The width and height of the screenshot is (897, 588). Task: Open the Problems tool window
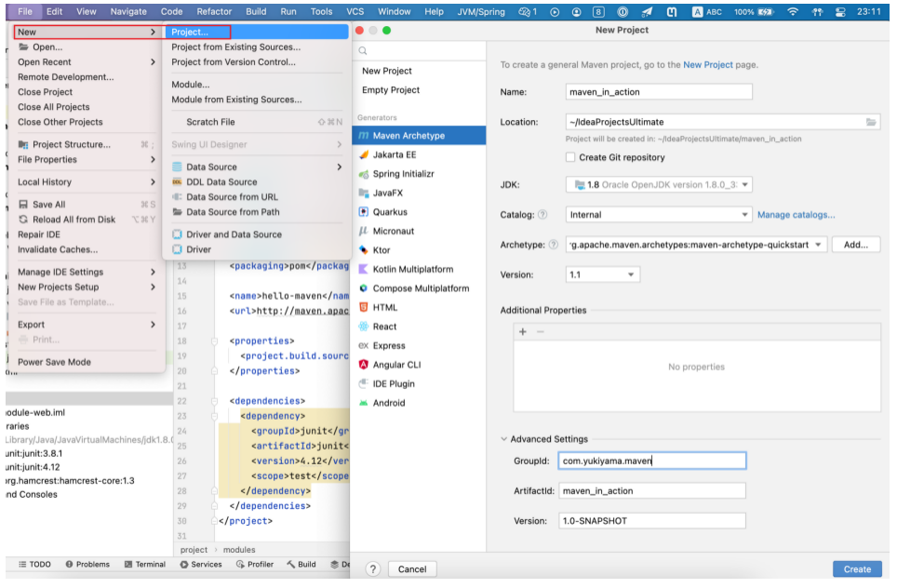coord(87,564)
